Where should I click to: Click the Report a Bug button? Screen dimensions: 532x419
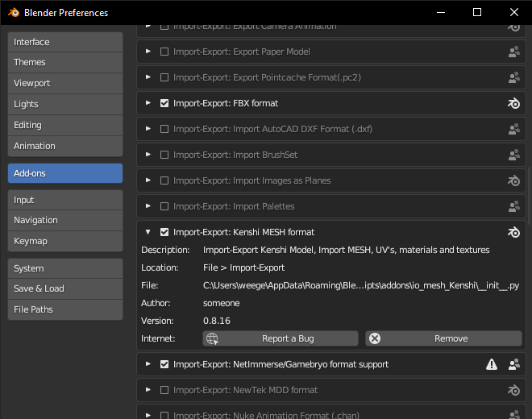(x=281, y=338)
